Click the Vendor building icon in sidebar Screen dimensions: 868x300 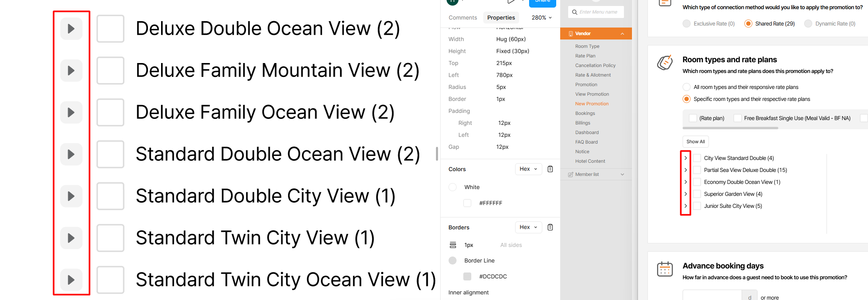[x=571, y=34]
